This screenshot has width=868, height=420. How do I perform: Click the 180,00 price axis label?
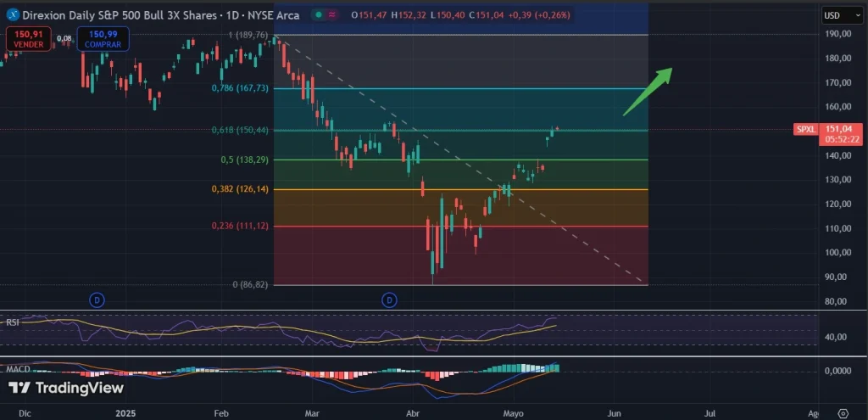click(x=837, y=59)
